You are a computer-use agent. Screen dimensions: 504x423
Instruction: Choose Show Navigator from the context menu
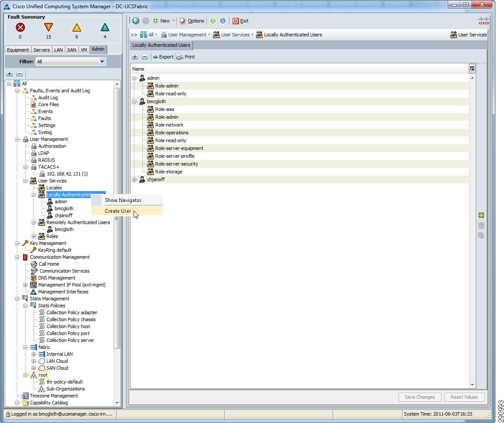coord(127,200)
